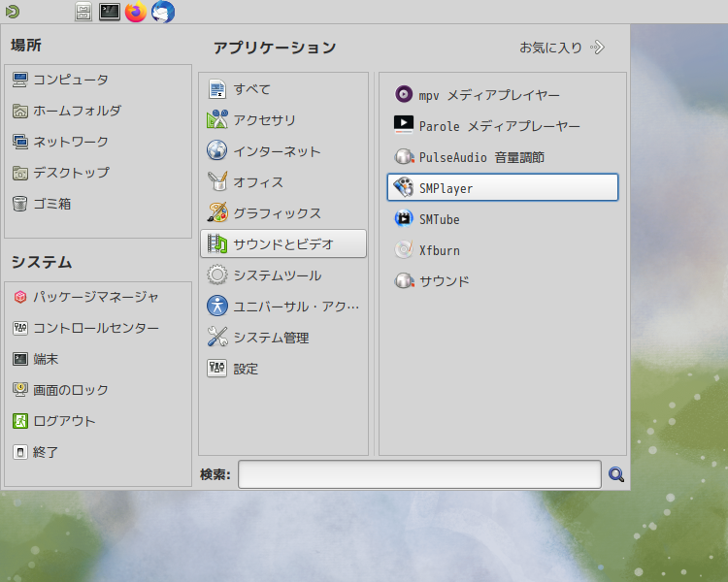Click the アクセサリ text label
The height and width of the screenshot is (582, 728).
click(264, 120)
